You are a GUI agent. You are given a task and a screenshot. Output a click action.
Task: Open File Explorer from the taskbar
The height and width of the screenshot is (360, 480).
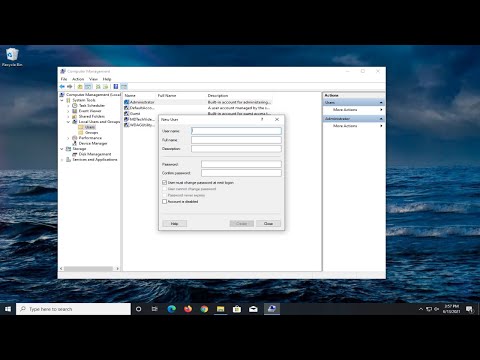tap(221, 309)
